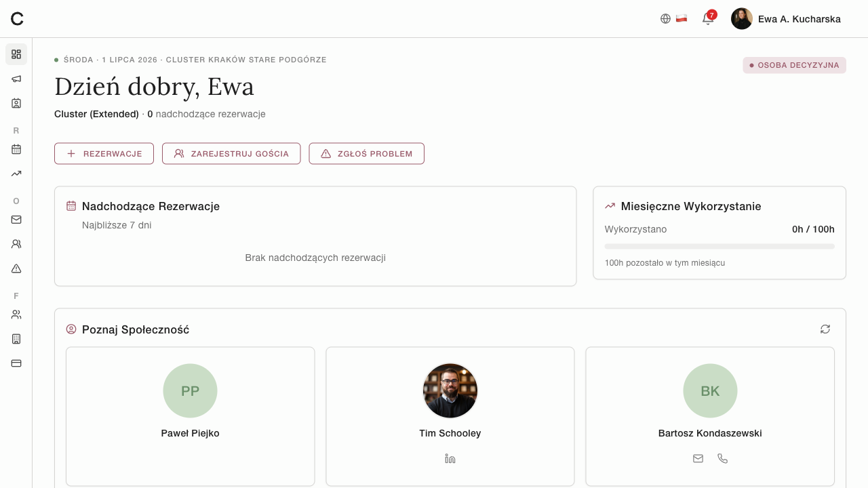Open the building icon in sidebar
Viewport: 868px width, 488px height.
(16, 339)
